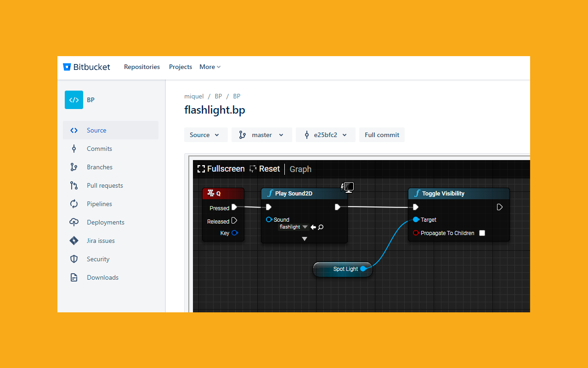
Task: Click the Toggle Visibility function icon
Action: pyautogui.click(x=417, y=193)
